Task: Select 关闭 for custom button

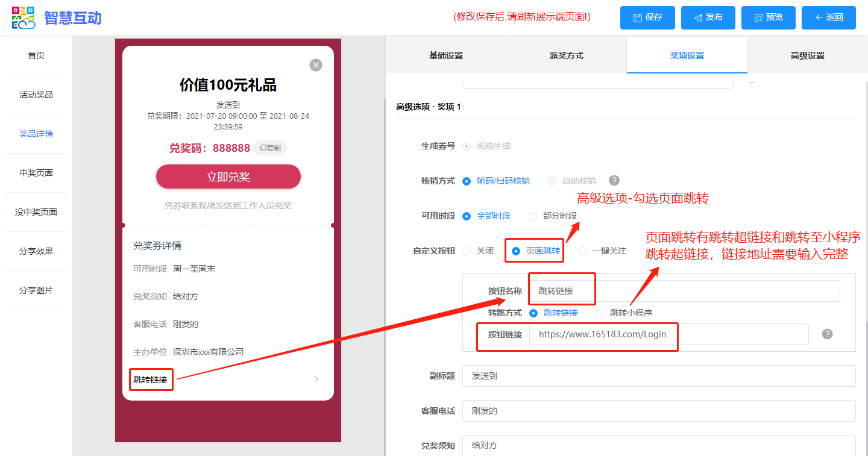Action: click(x=467, y=251)
